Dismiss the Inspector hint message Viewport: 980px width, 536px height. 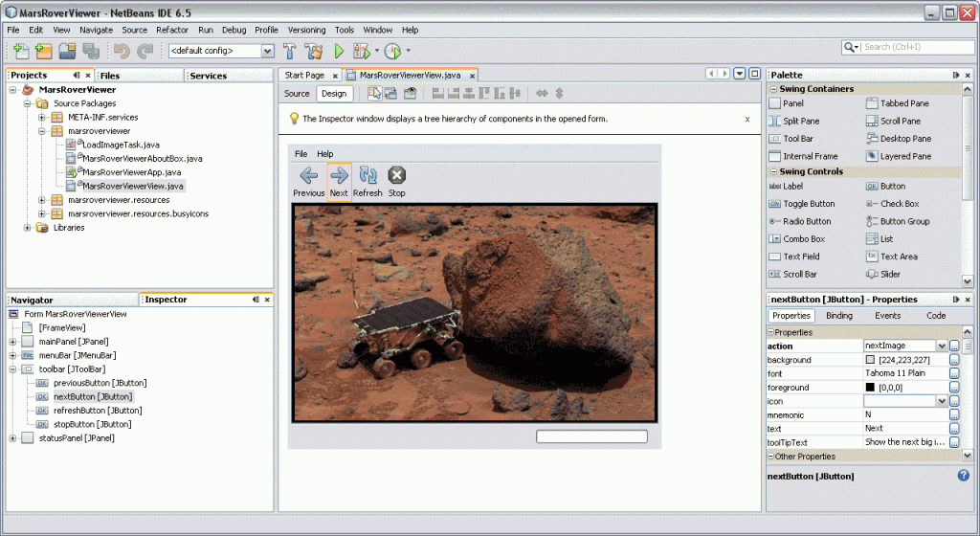pos(746,119)
